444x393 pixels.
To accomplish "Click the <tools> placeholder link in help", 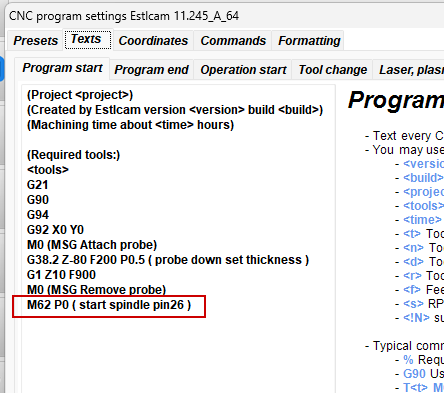I will pyautogui.click(x=423, y=206).
